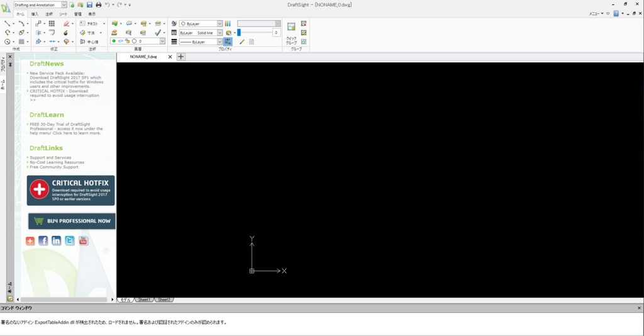Click the YouTube icon in the Home panel

coord(84,241)
